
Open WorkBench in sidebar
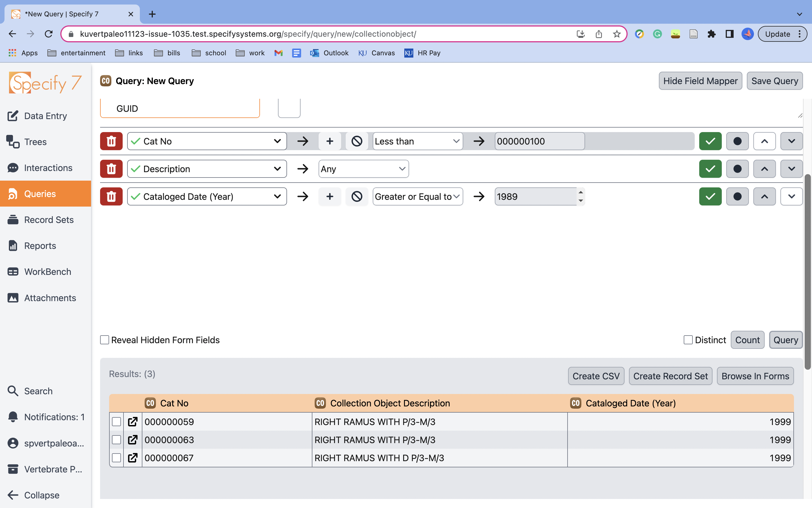tap(45, 271)
